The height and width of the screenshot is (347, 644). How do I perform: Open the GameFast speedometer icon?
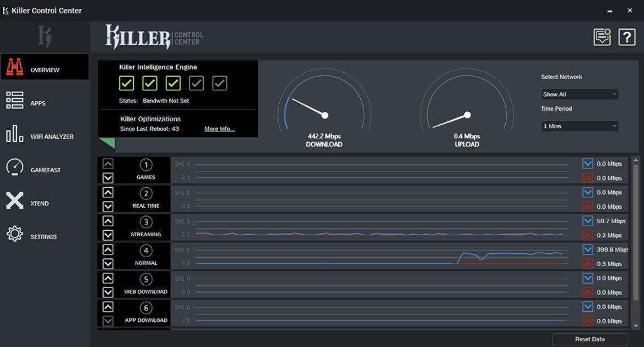(15, 167)
